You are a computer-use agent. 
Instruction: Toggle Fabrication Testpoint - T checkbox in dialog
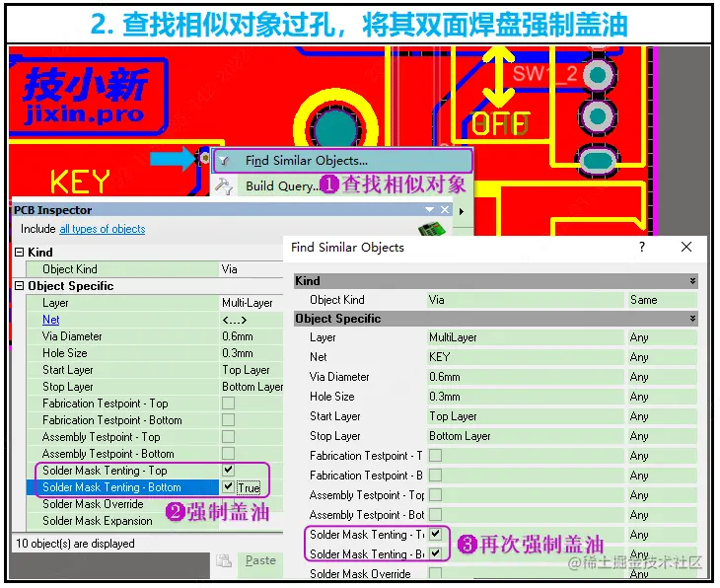(x=435, y=455)
